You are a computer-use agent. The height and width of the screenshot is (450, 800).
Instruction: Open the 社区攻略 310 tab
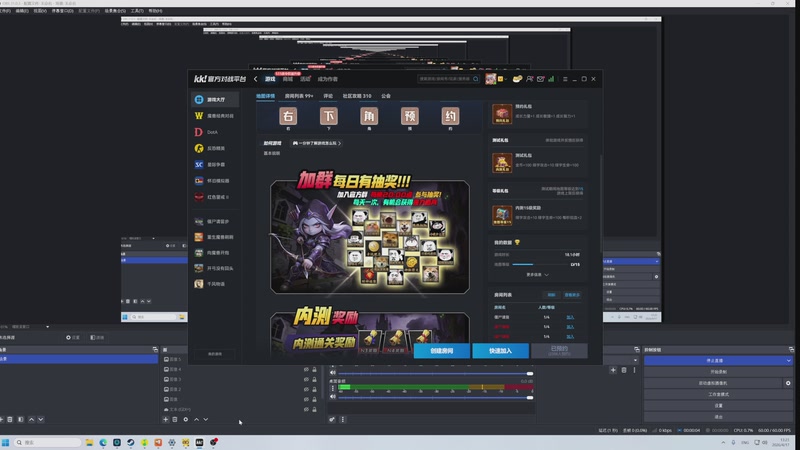[x=357, y=96]
